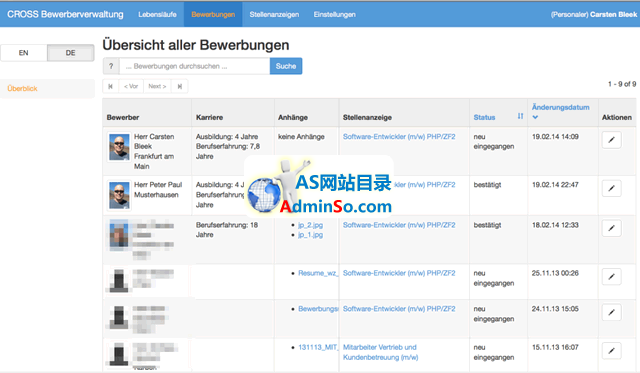This screenshot has height=373, width=640.
Task: Open the Carsten Bleek user menu
Action: (x=594, y=14)
